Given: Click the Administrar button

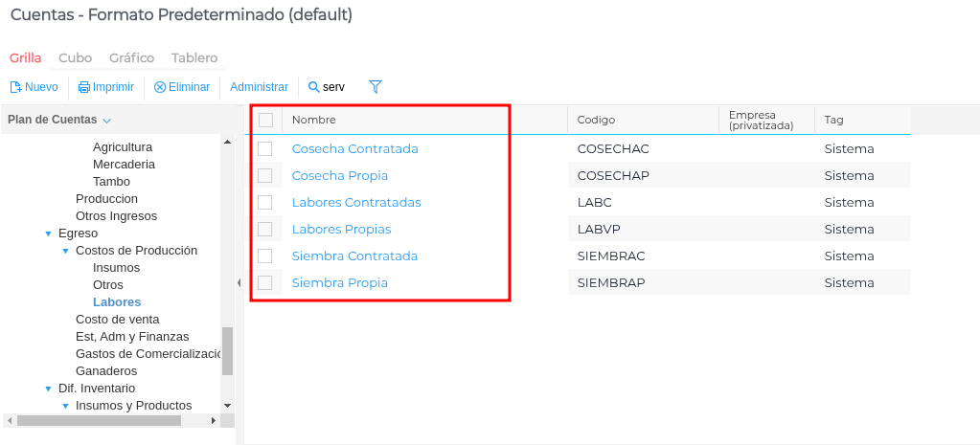Looking at the screenshot, I should coord(259,87).
